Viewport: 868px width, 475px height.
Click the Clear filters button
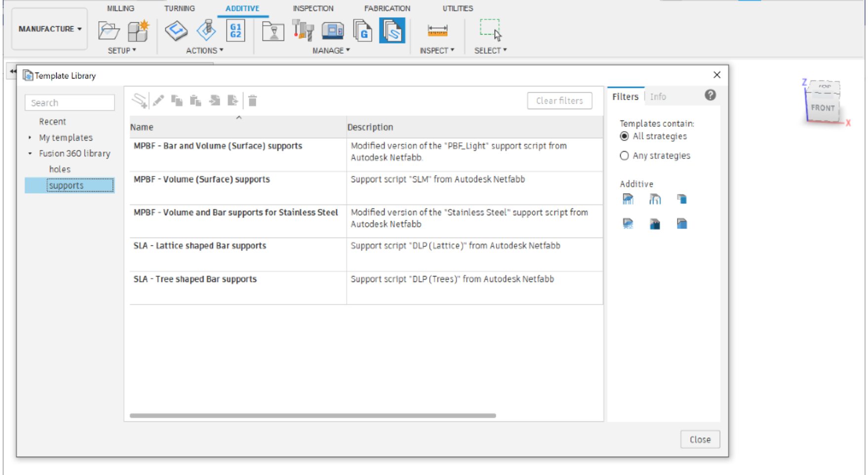559,101
